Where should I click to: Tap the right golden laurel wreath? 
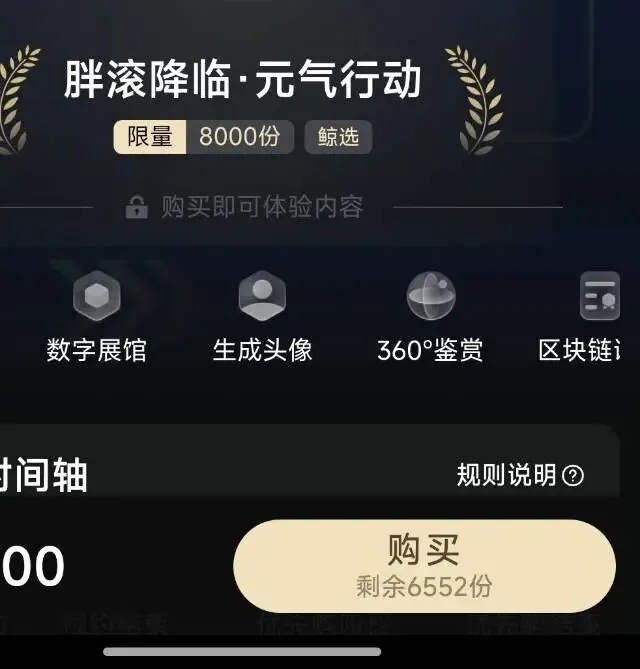[x=476, y=100]
